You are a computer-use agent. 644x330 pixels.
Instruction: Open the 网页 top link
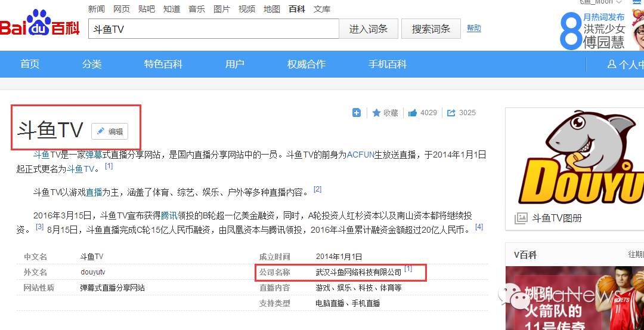click(x=122, y=9)
